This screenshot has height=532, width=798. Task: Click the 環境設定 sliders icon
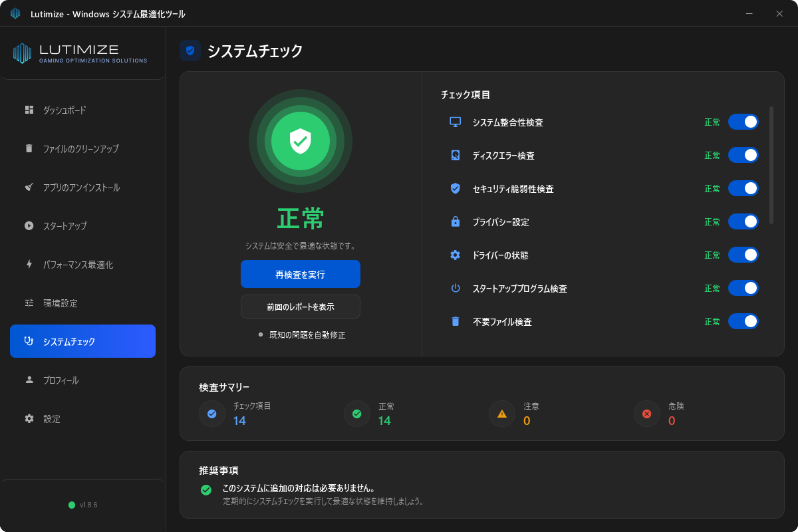coord(29,303)
